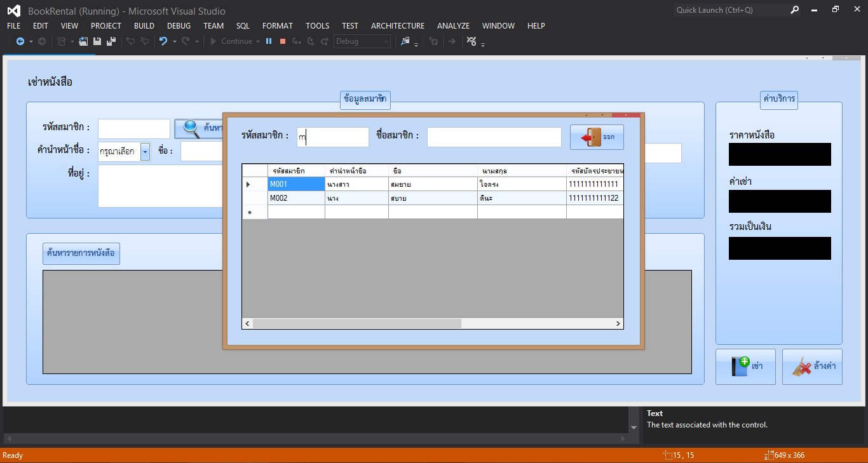Image resolution: width=868 pixels, height=463 pixels.
Task: Click the grid scrollbar left arrow
Action: 247,324
